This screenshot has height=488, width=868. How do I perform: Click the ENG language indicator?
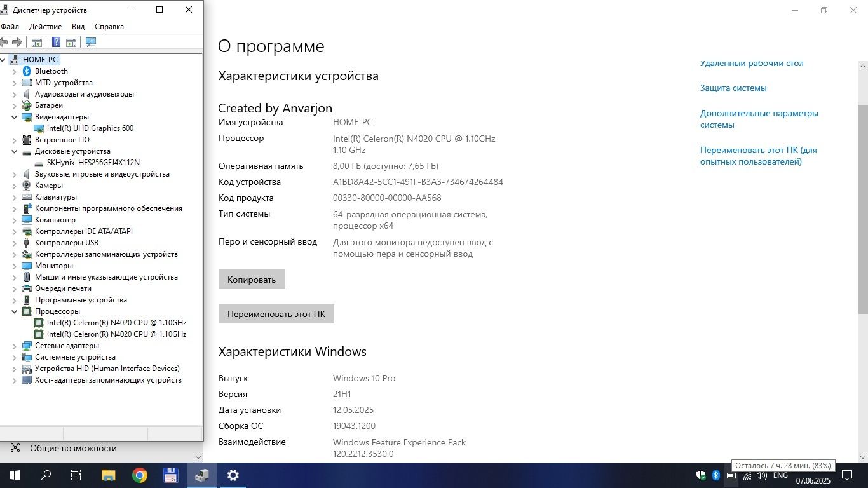(780, 475)
